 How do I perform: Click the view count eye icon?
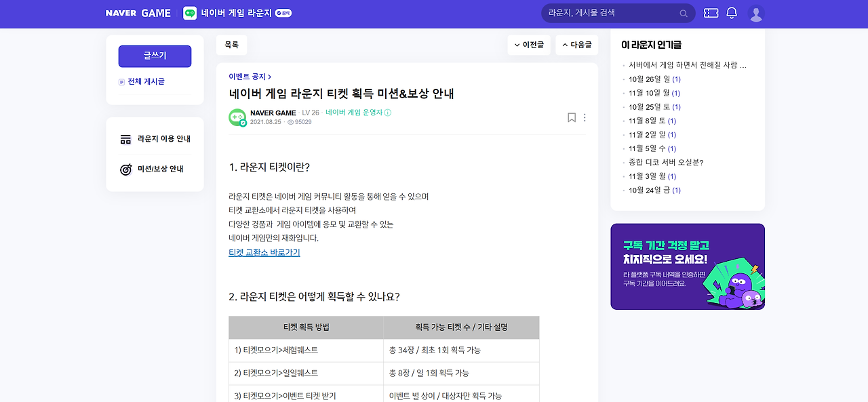tap(290, 122)
